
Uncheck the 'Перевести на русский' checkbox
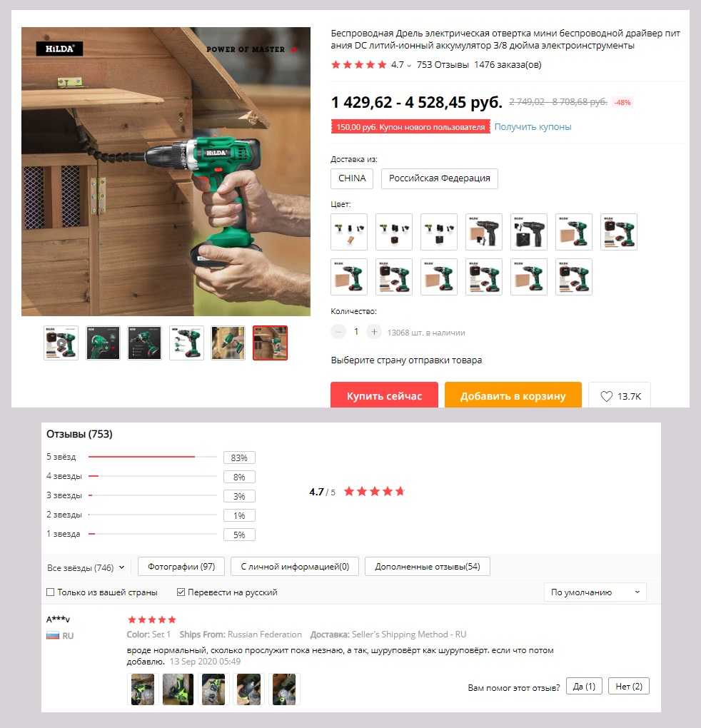[x=181, y=592]
